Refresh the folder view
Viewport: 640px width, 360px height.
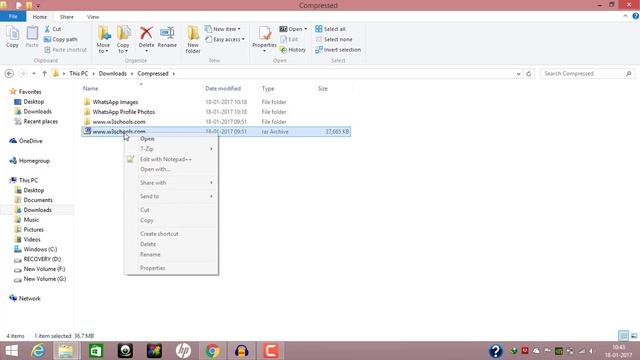pos(529,74)
